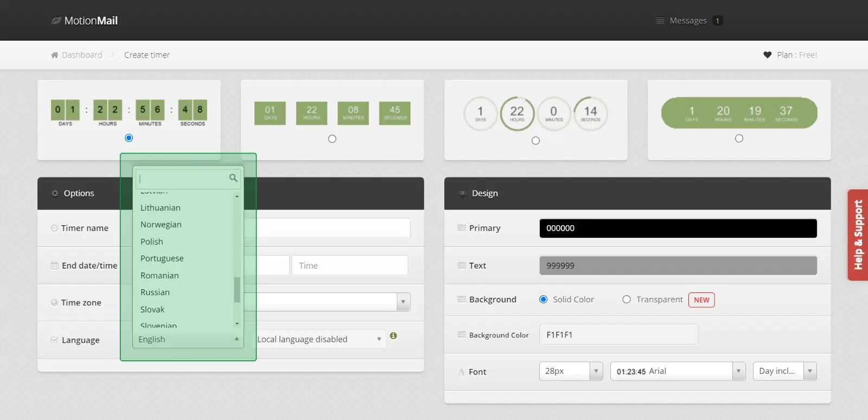Screen dimensions: 868x420
Task: Go to Dashboard breadcrumb link
Action: click(x=82, y=55)
